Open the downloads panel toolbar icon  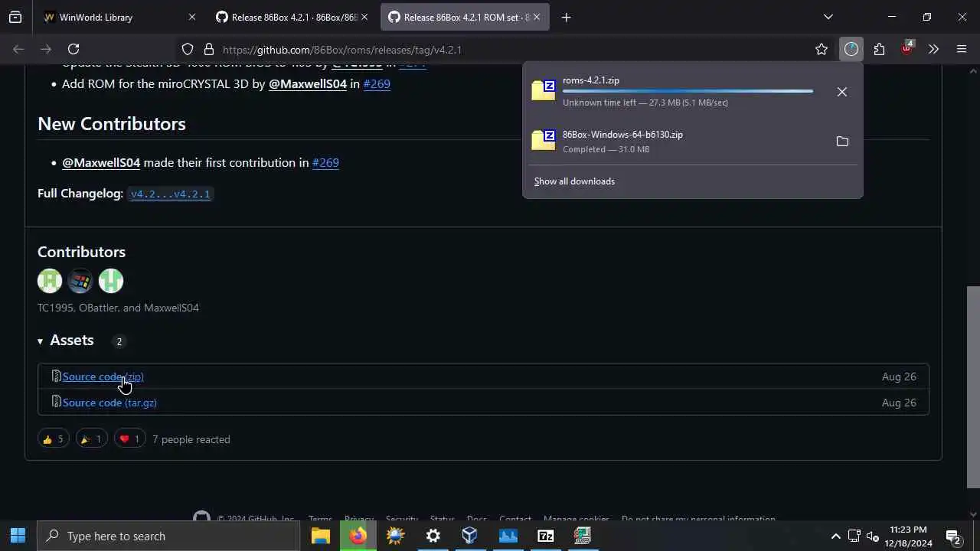(851, 49)
